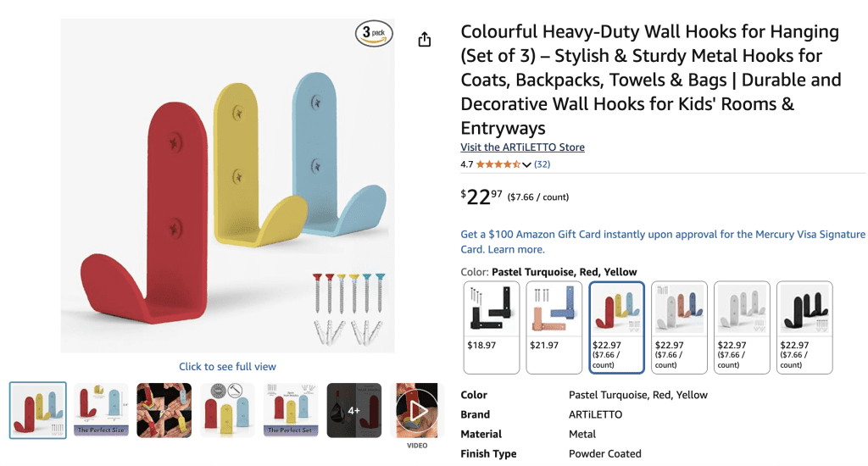View the hands holding hooks thumbnail
The image size is (868, 466).
coord(164,410)
